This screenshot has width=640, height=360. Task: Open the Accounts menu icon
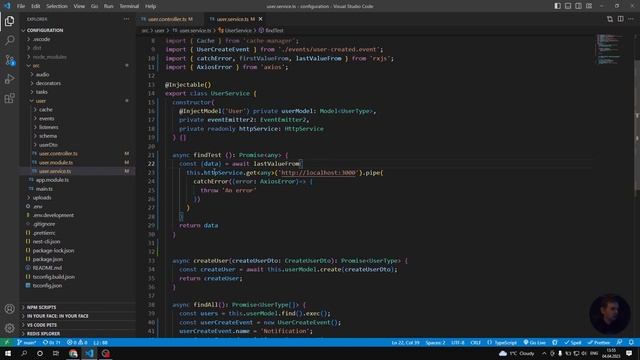click(9, 309)
